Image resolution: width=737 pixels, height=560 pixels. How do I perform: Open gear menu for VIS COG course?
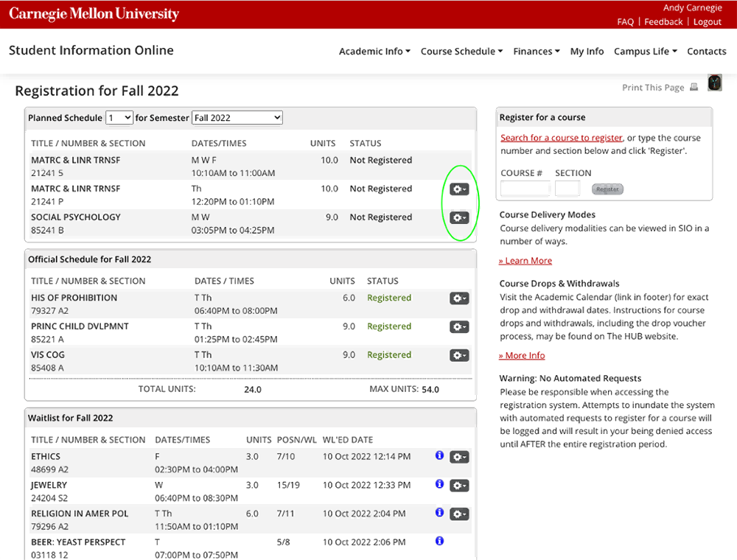tap(459, 356)
